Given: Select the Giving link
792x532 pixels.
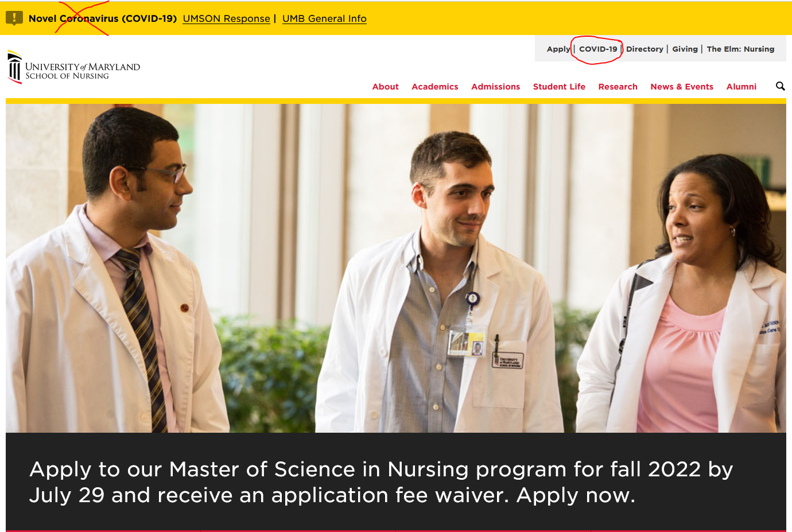Looking at the screenshot, I should pos(685,49).
